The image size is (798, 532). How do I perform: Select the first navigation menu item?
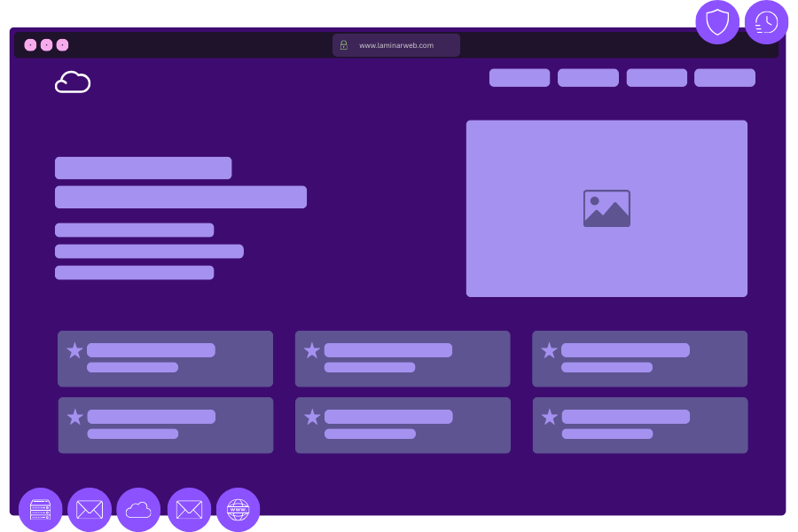[520, 78]
